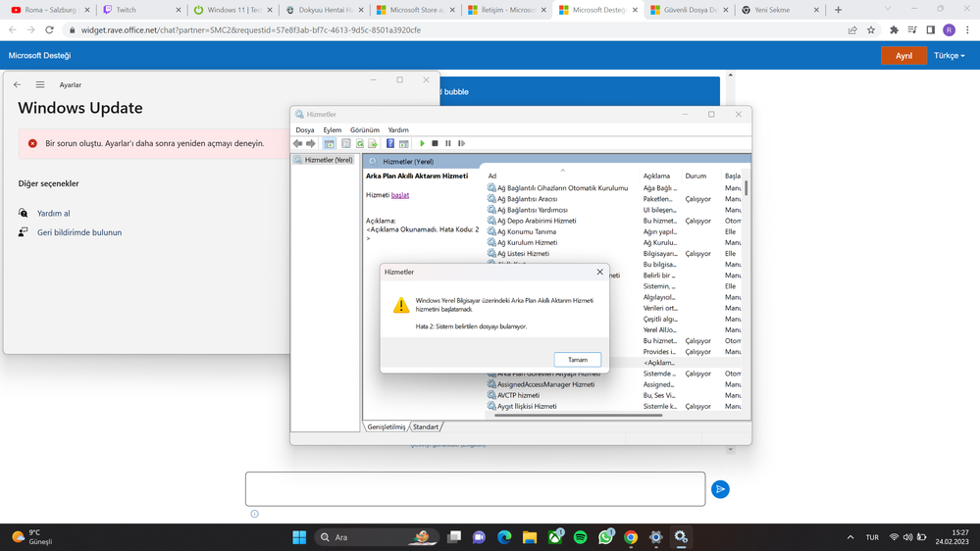
Task: Open browser extensions puzzle icon
Action: (x=894, y=30)
